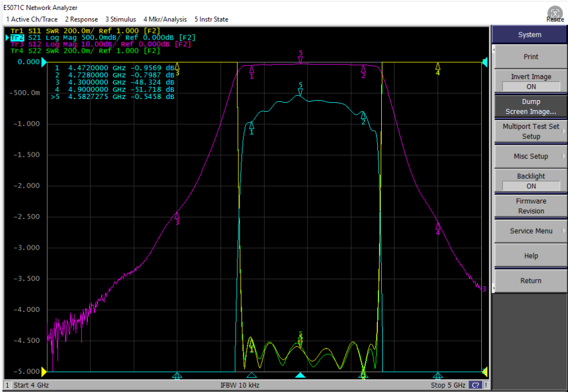Expand the Misc Setup submenu
The height and width of the screenshot is (392, 568).
pyautogui.click(x=531, y=156)
